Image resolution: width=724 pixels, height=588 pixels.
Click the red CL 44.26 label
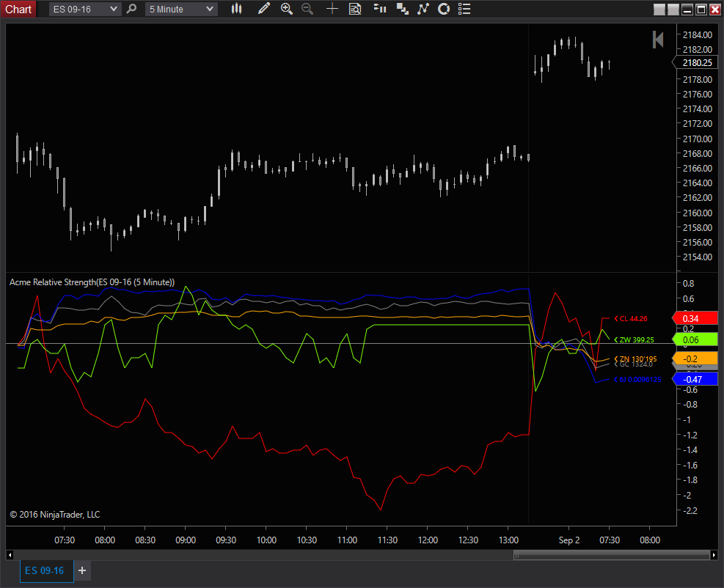pos(631,318)
